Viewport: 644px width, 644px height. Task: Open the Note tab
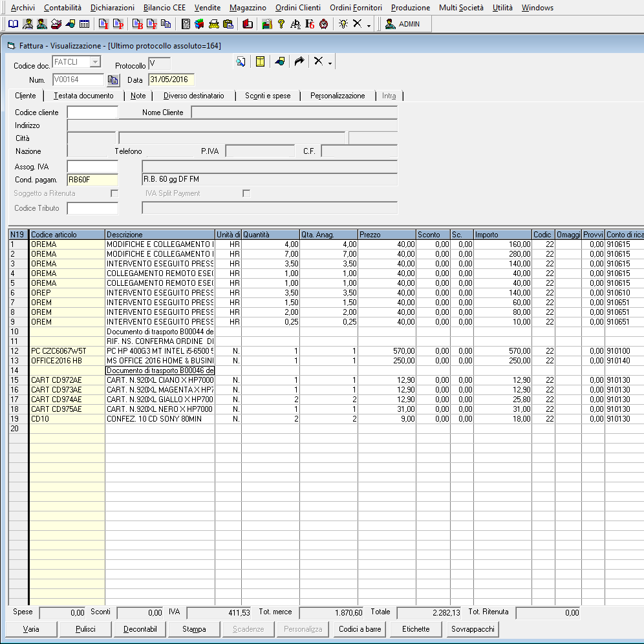138,96
